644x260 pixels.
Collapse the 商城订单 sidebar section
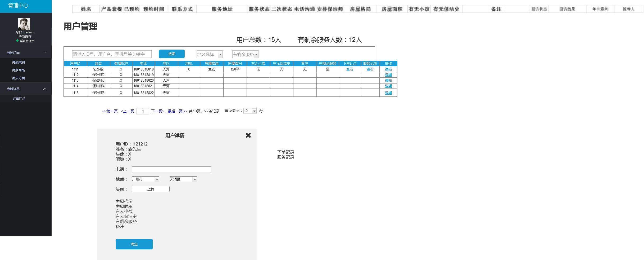tap(45, 89)
